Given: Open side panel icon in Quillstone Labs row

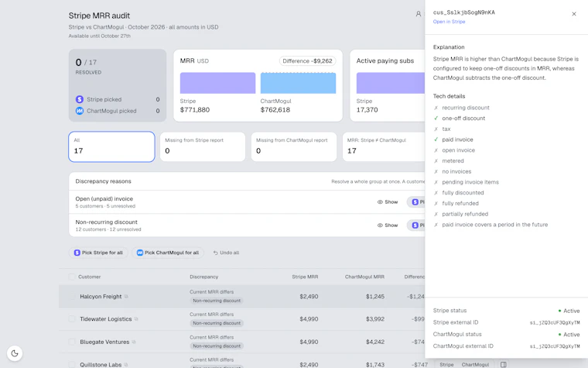Looking at the screenshot, I should pyautogui.click(x=503, y=365).
